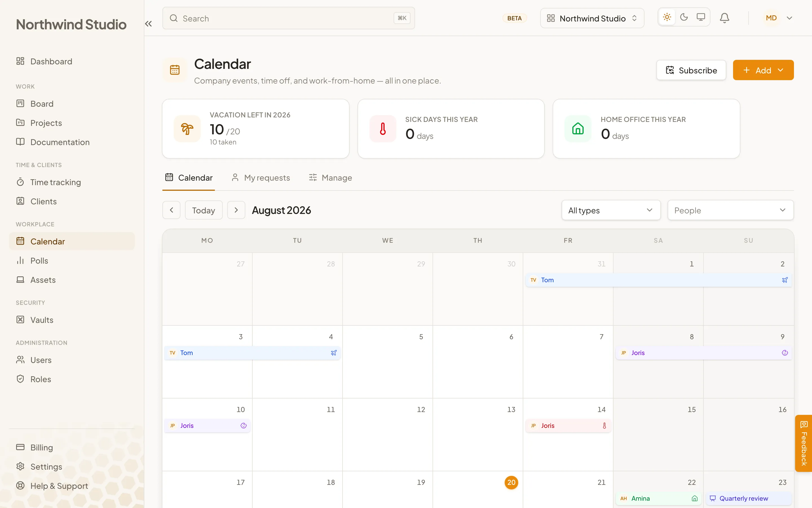Go to next month
This screenshot has width=812, height=508.
(236, 210)
